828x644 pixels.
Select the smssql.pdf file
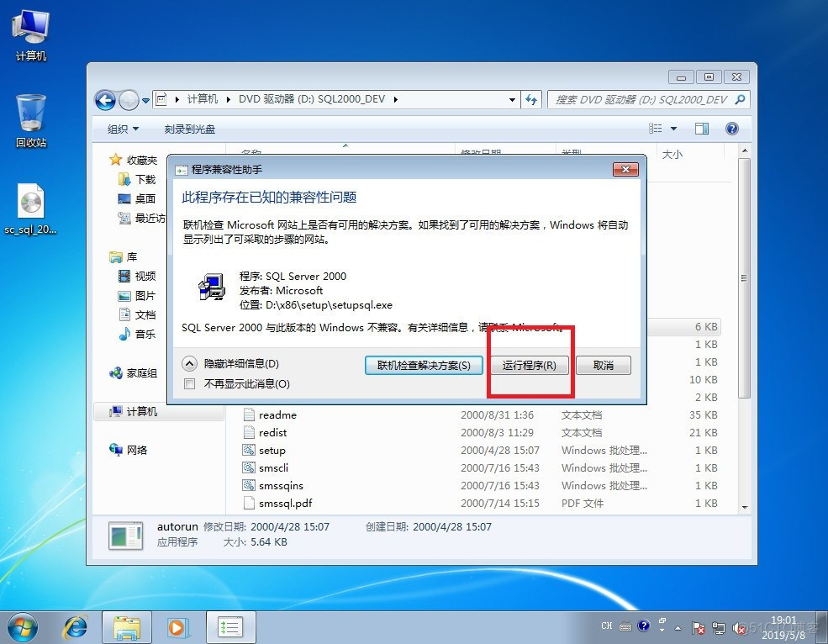[285, 503]
